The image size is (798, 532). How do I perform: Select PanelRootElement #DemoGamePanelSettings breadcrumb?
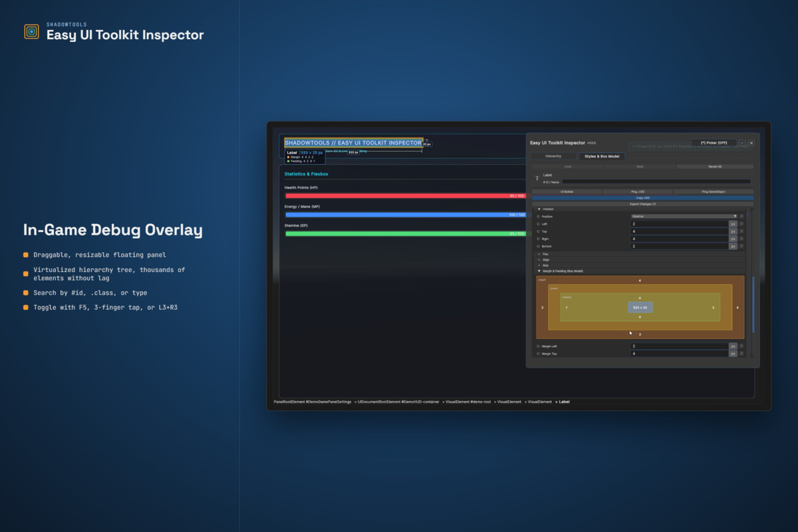tap(313, 402)
